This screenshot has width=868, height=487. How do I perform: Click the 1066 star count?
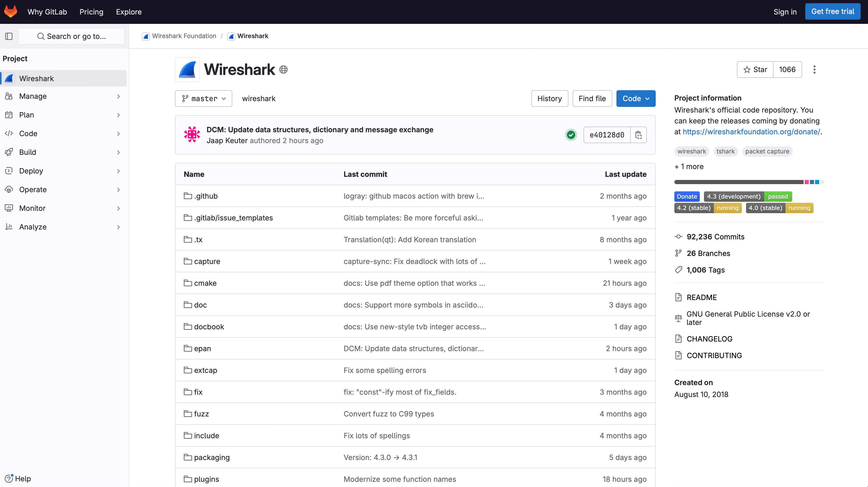(787, 70)
